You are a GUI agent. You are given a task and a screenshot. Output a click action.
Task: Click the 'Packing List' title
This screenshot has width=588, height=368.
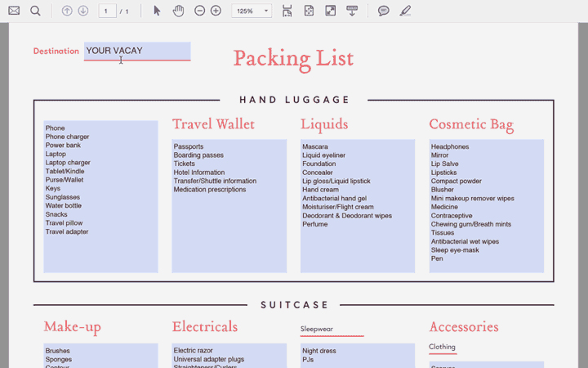(293, 59)
